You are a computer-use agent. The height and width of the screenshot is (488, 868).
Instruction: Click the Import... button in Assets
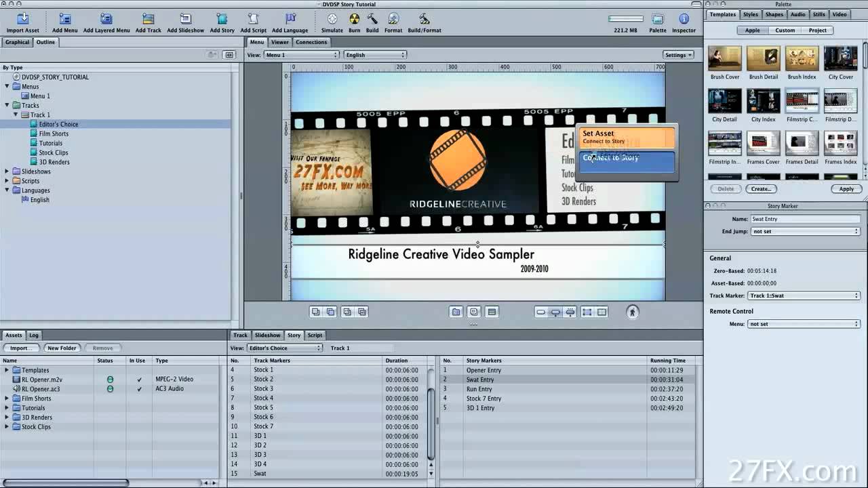(x=20, y=348)
